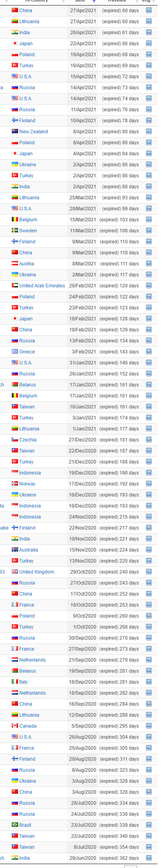Open image icon in Sweden row
This screenshot has width=163, height=868.
[148, 231]
